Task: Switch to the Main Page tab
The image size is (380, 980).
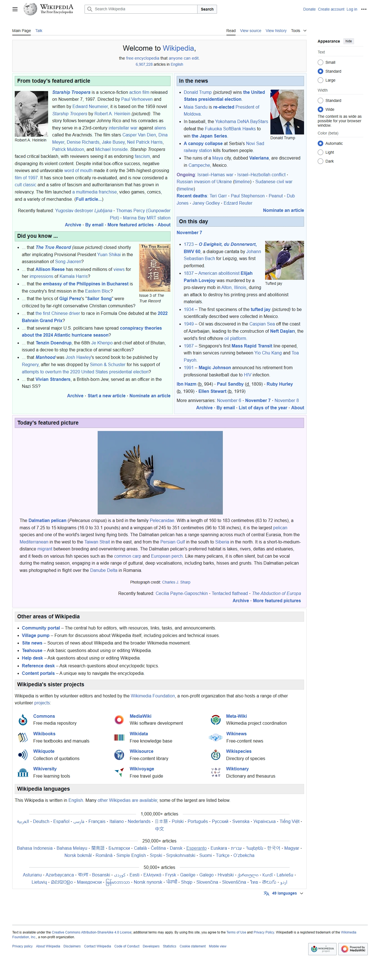Action: pos(21,31)
